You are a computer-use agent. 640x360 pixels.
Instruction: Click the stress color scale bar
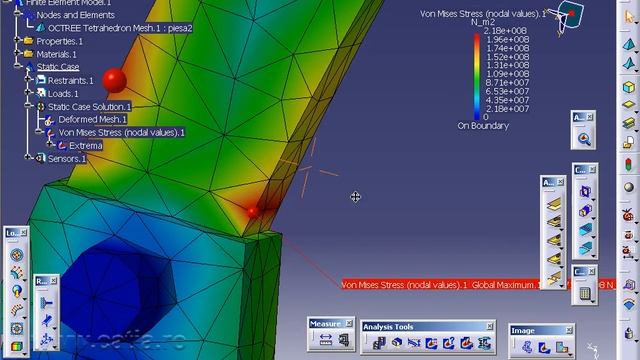[x=476, y=77]
